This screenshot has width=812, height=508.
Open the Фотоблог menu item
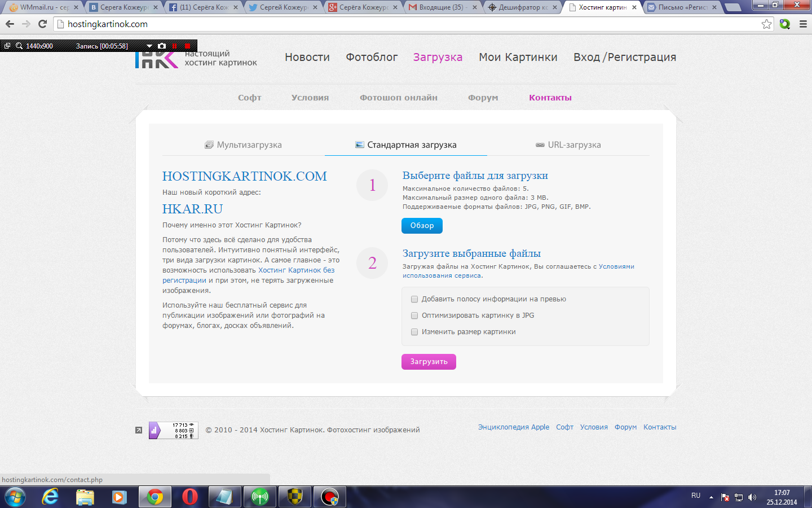pyautogui.click(x=372, y=57)
